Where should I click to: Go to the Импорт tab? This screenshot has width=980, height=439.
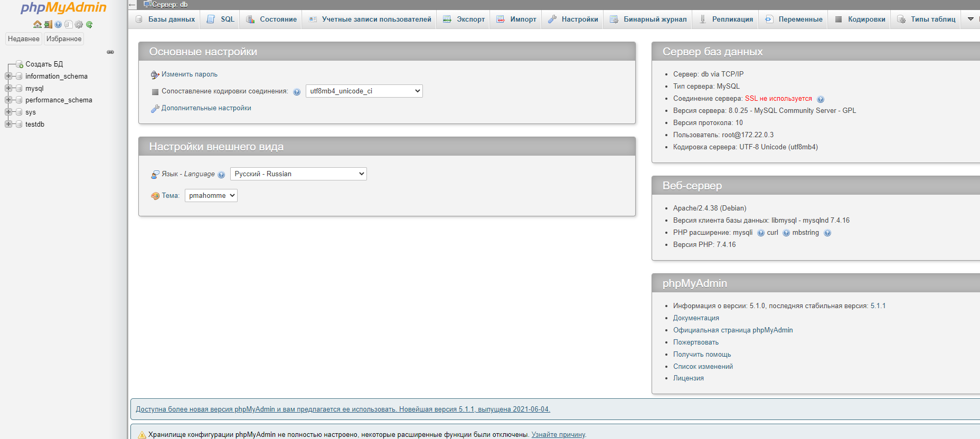coord(516,19)
